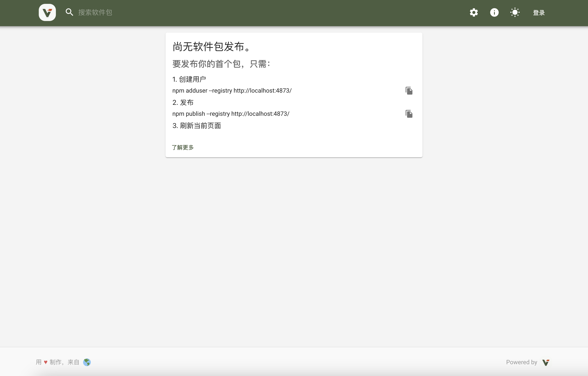Viewport: 588px width, 376px height.
Task: Open the 了解更多 link
Action: point(183,147)
